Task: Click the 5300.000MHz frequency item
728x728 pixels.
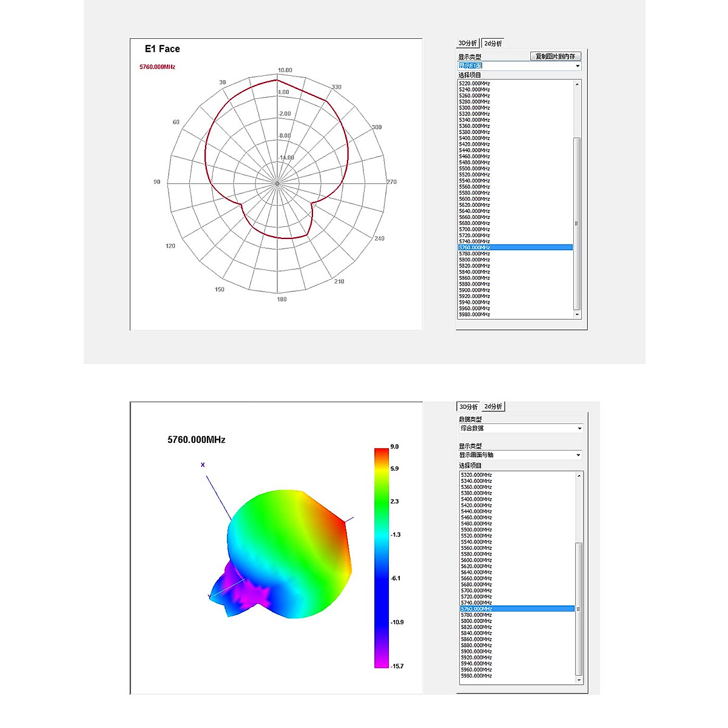Action: pos(474,108)
